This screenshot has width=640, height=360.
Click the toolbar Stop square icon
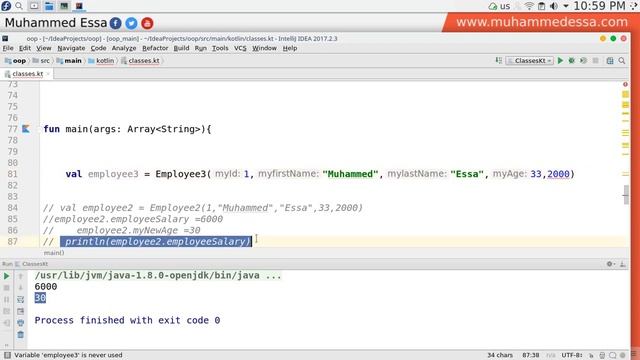pos(596,60)
